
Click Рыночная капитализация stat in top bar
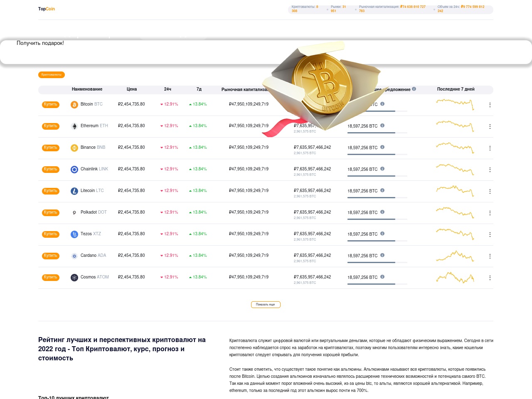coord(392,9)
